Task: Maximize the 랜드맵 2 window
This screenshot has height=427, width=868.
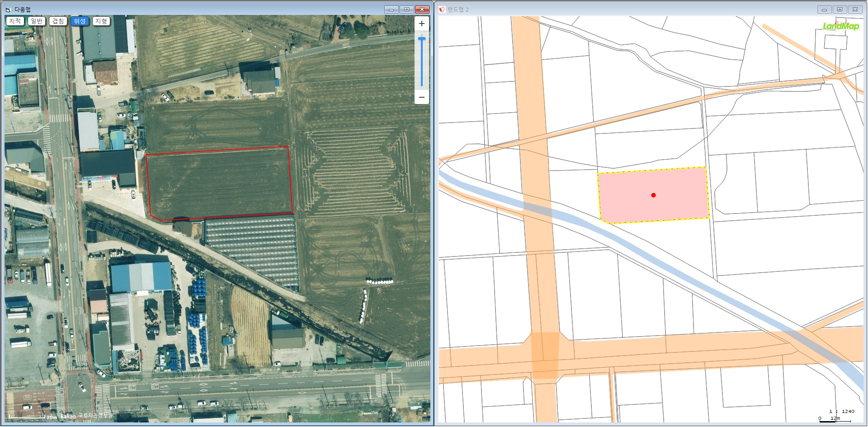Action: (840, 9)
